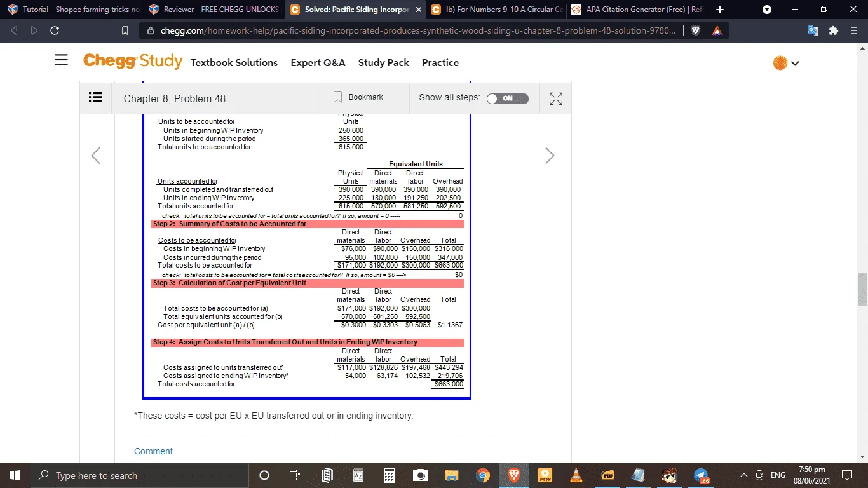868x488 pixels.
Task: Go forward in browser history
Action: coord(34,30)
